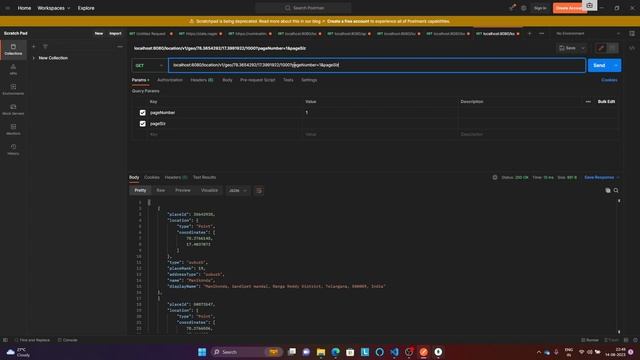The width and height of the screenshot is (640, 360).
Task: Add a new request tab with plus icon
Action: click(529, 33)
